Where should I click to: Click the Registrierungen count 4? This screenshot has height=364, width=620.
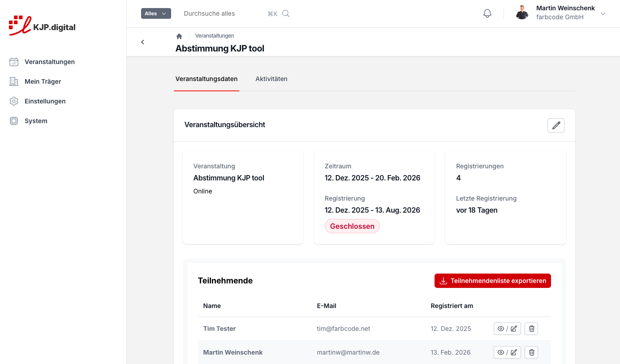(458, 178)
